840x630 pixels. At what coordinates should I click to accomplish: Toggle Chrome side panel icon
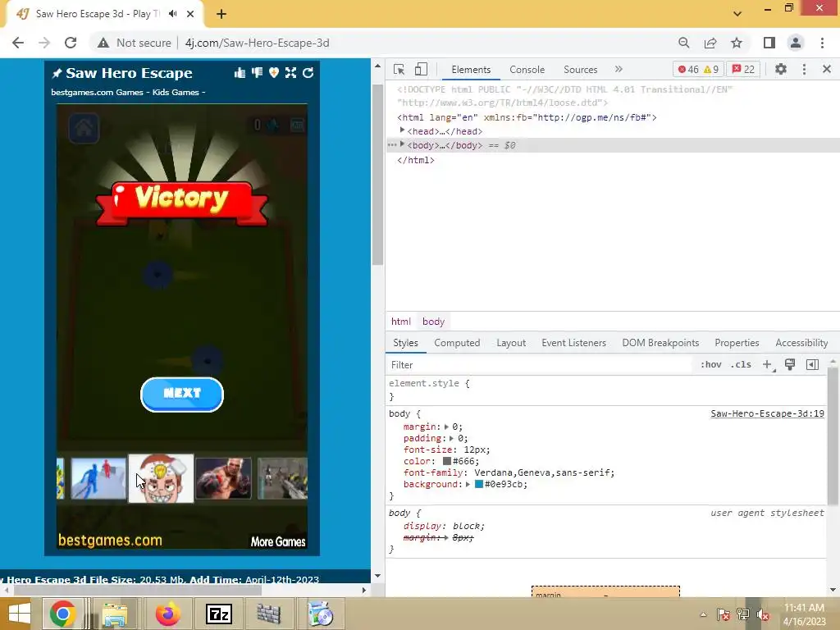[769, 43]
